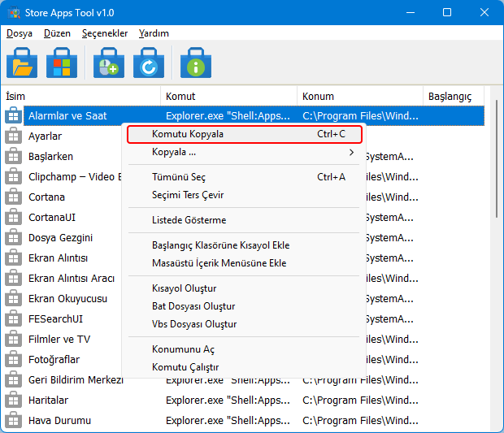Click the app icon beside FESearchUI

[13, 318]
